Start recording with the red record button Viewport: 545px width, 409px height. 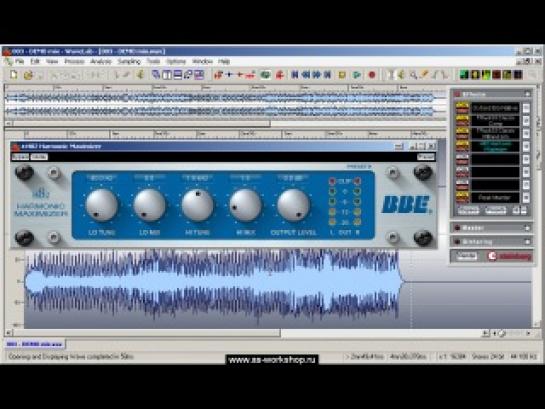[372, 75]
